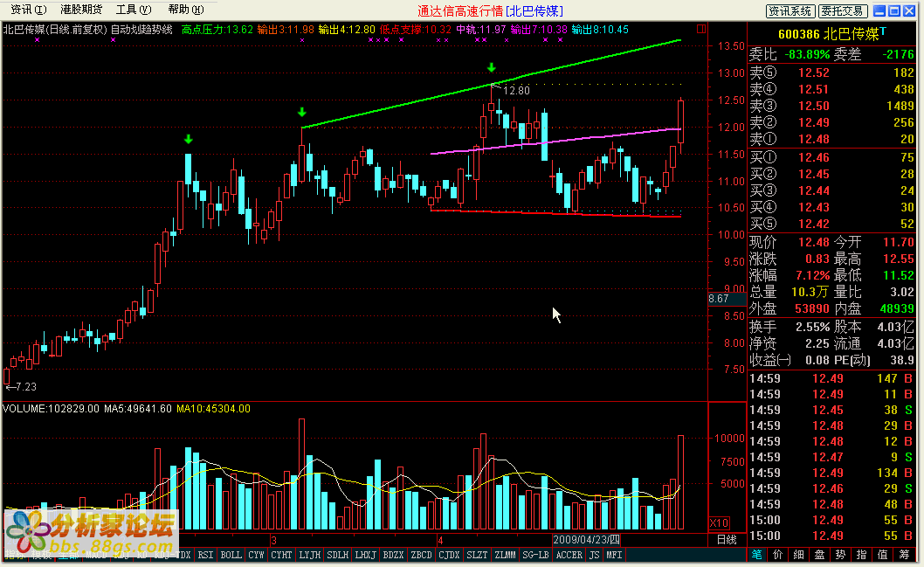Switch to the LYJH indicator tab
This screenshot has width=924, height=567.
pos(310,555)
